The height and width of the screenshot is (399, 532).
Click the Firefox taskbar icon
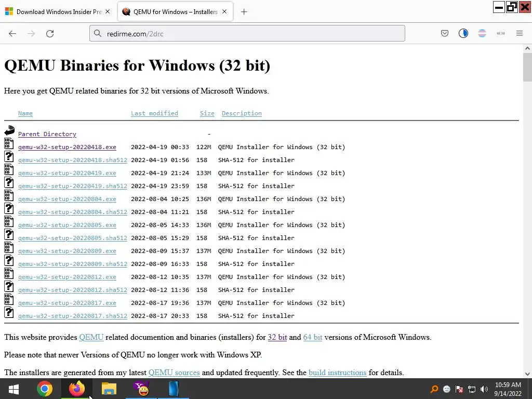point(77,389)
